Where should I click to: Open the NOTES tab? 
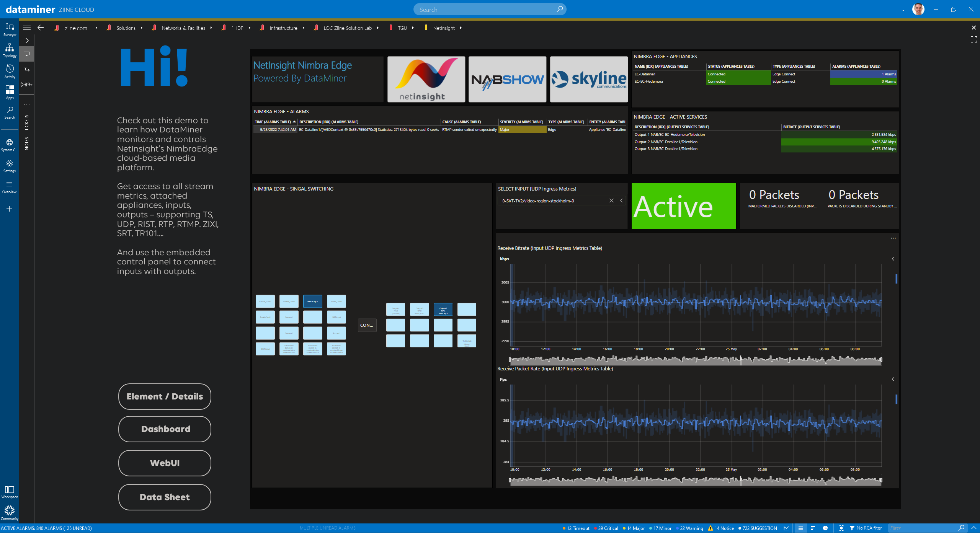pos(27,143)
